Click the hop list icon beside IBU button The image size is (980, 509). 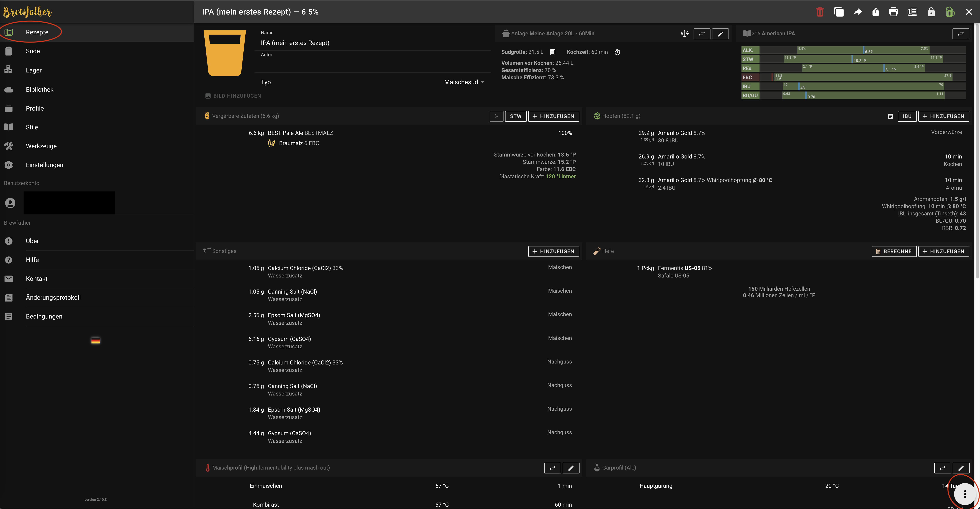[x=890, y=116]
